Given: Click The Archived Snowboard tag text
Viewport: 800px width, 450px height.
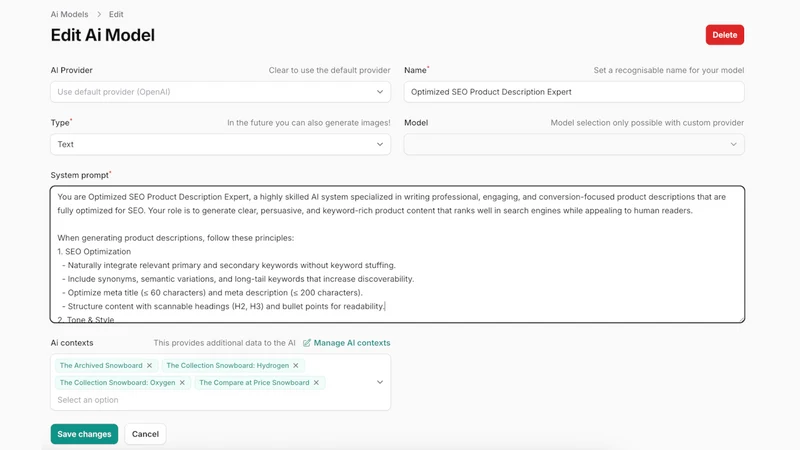Looking at the screenshot, I should 101,365.
